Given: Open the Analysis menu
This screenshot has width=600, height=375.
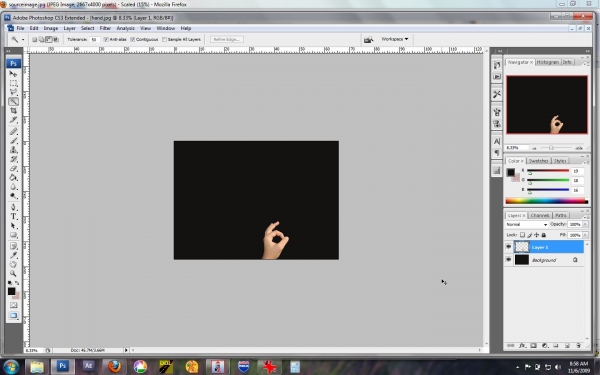Looking at the screenshot, I should point(126,28).
